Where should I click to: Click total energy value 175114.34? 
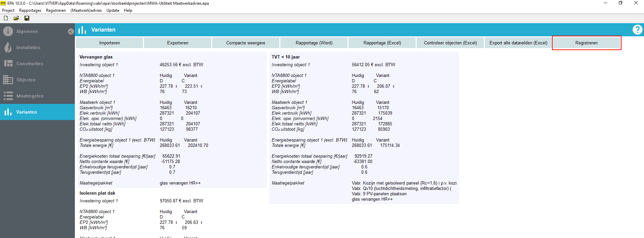pos(390,145)
